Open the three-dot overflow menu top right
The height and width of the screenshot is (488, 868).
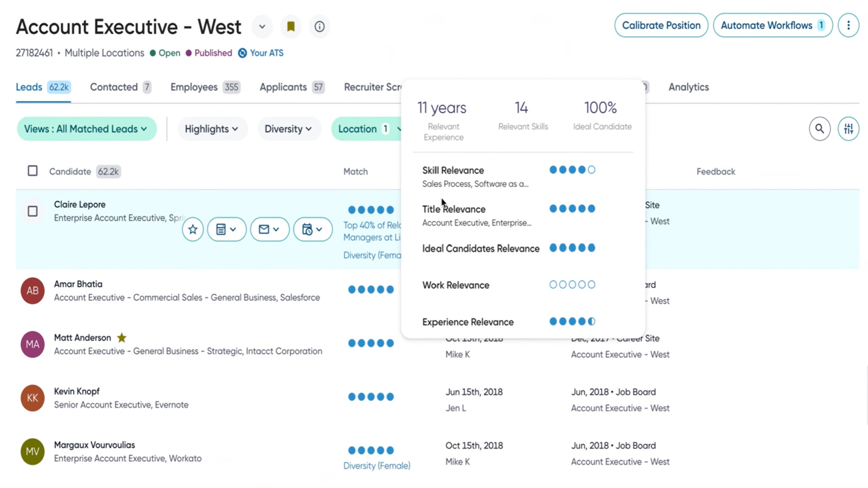coord(849,25)
